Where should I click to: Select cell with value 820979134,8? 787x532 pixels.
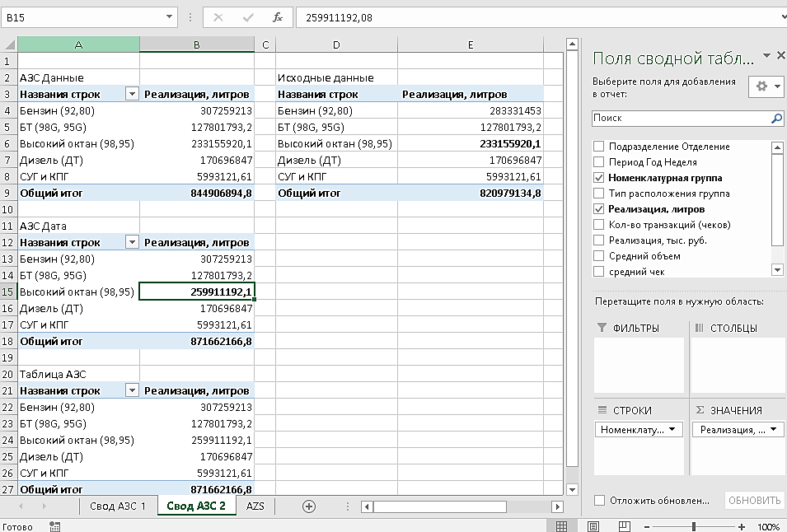click(x=471, y=193)
